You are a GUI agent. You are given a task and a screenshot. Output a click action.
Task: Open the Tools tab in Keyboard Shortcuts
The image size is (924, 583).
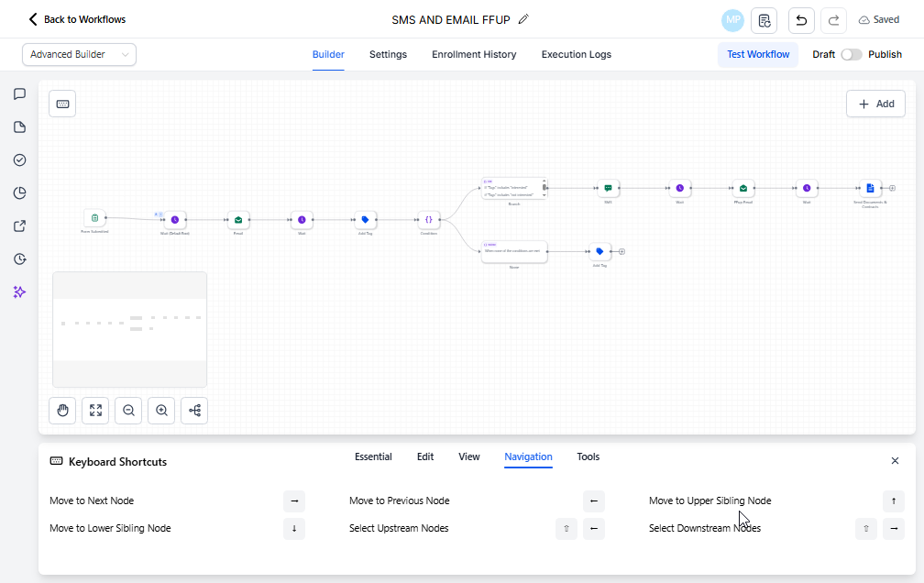point(588,456)
